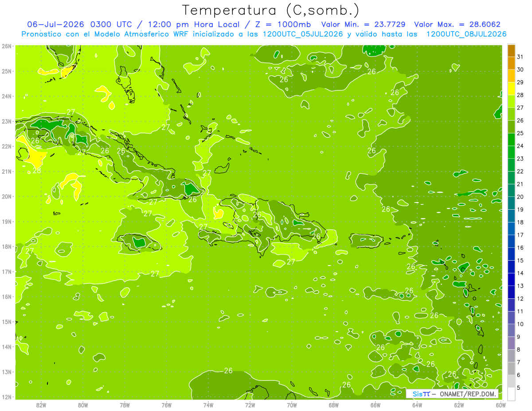The height and width of the screenshot is (411, 532).
Task: Click the '0300 UTC' time label
Action: pos(111,24)
